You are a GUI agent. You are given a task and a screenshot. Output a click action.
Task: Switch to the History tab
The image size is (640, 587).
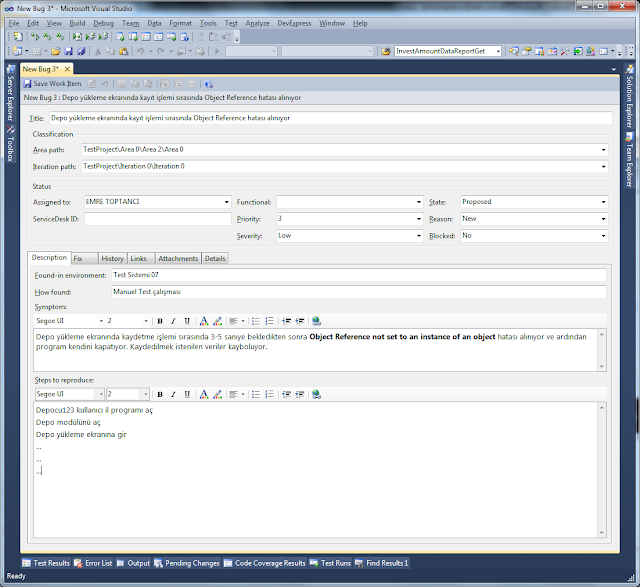click(112, 259)
